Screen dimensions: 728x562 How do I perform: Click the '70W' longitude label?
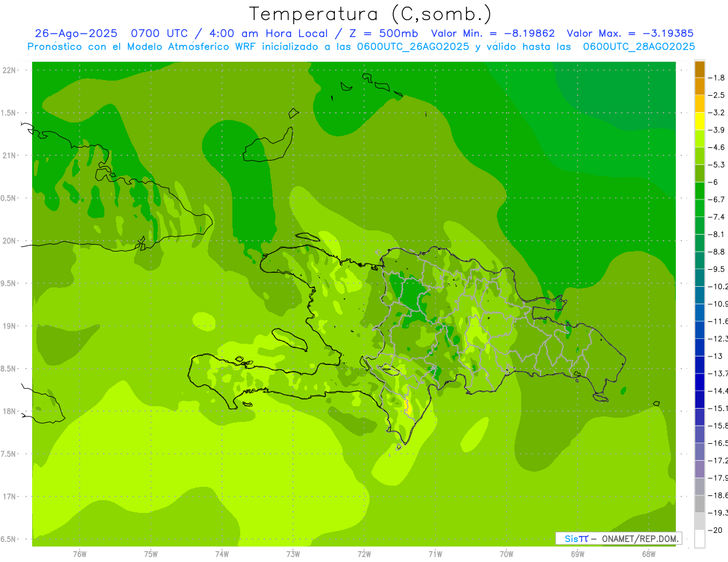[x=506, y=554]
